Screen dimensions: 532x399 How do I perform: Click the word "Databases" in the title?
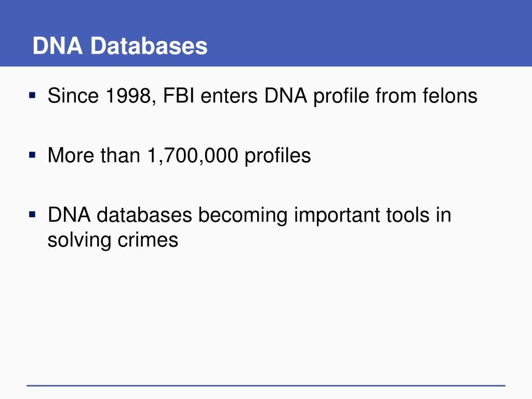pyautogui.click(x=149, y=46)
